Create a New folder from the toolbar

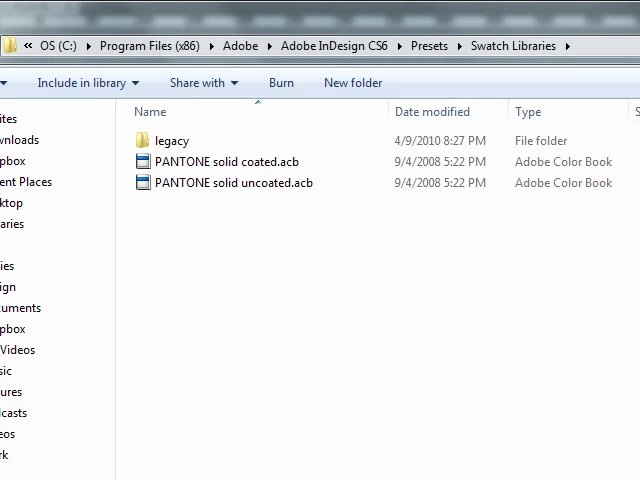coord(353,83)
